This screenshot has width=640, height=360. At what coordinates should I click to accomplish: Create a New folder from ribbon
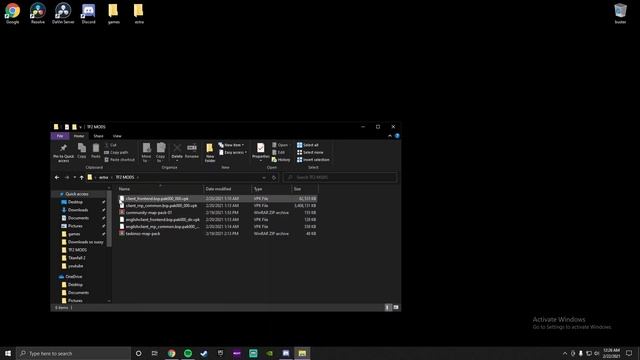coord(210,153)
